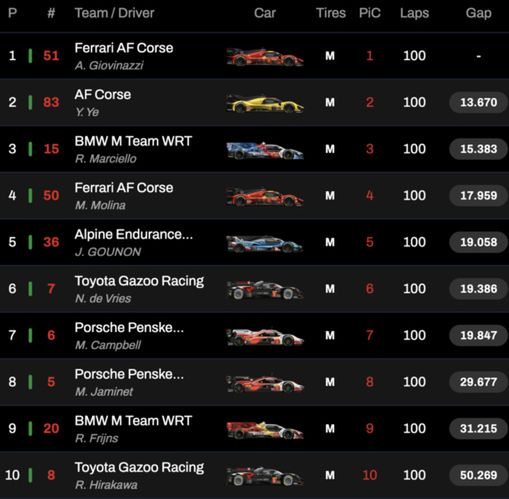Select R. Hirakawa's #8 Toyota car image
Image resolution: width=509 pixels, height=499 pixels.
click(x=265, y=476)
